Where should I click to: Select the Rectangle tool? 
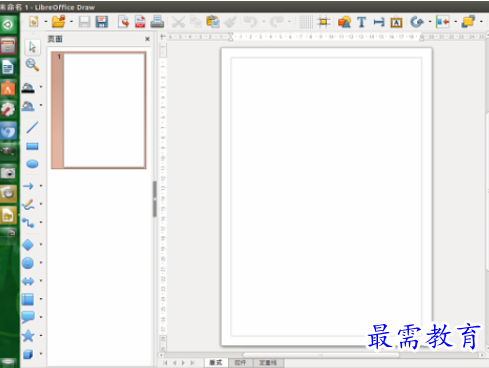[x=32, y=146]
